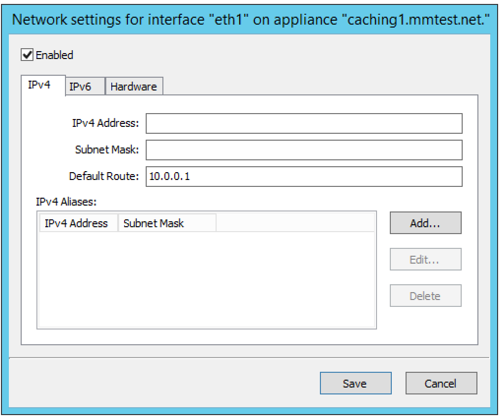Sort aliases by IPv4 Address column header
The height and width of the screenshot is (420, 504).
[x=77, y=223]
